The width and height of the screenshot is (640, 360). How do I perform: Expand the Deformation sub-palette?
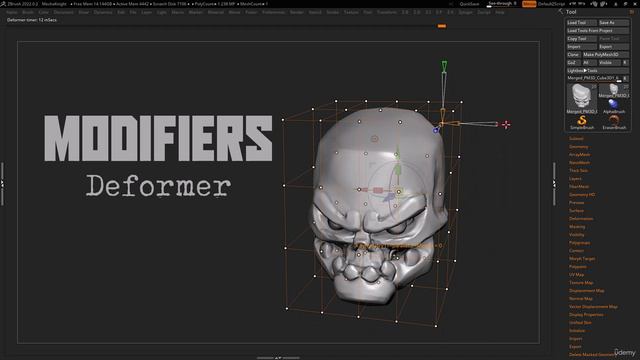tap(581, 219)
